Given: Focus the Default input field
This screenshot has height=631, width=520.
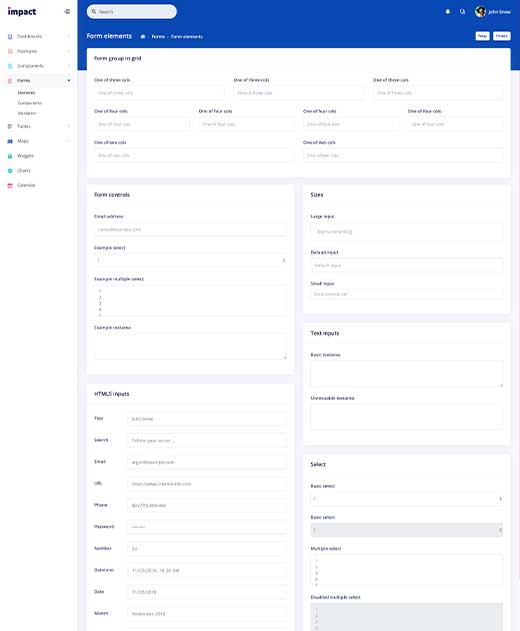Looking at the screenshot, I should pyautogui.click(x=407, y=266).
